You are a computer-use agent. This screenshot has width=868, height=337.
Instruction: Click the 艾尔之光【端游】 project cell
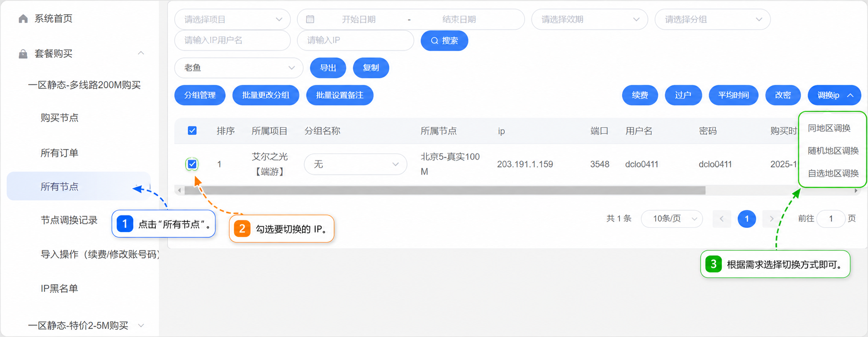click(x=270, y=164)
